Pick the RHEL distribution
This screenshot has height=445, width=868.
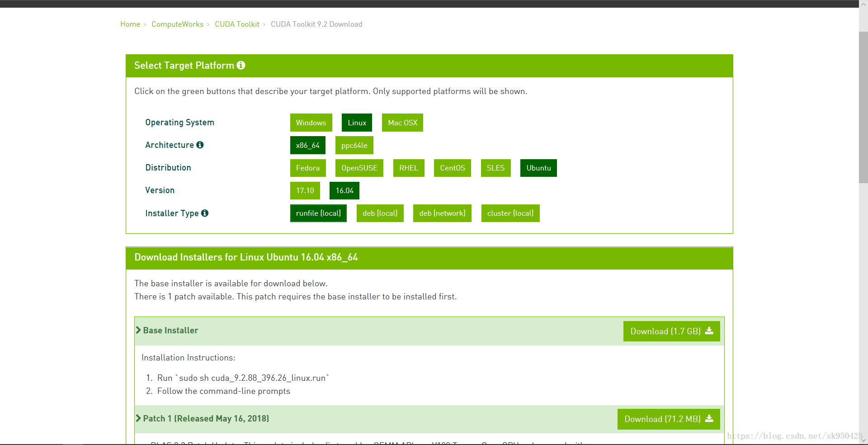point(409,168)
